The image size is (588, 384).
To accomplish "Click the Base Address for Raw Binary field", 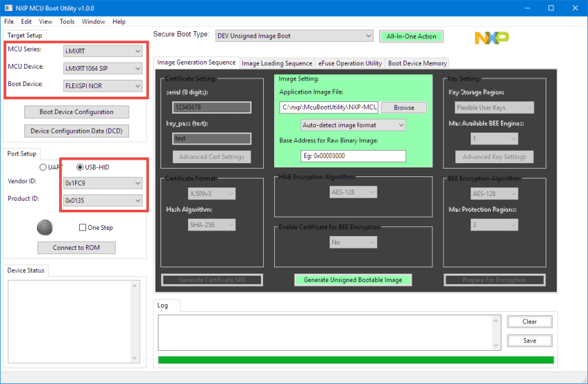I will tap(353, 156).
